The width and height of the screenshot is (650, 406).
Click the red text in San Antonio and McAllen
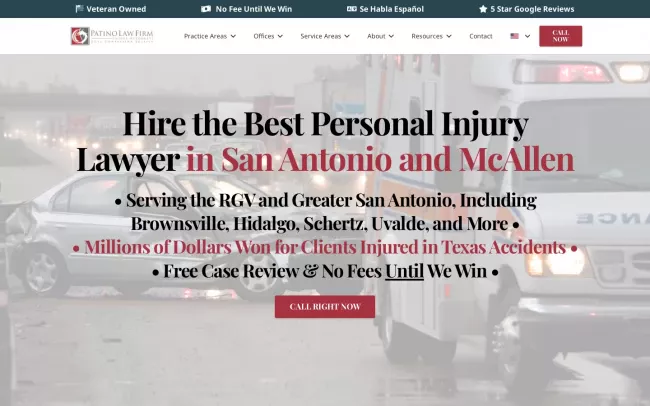pos(380,158)
